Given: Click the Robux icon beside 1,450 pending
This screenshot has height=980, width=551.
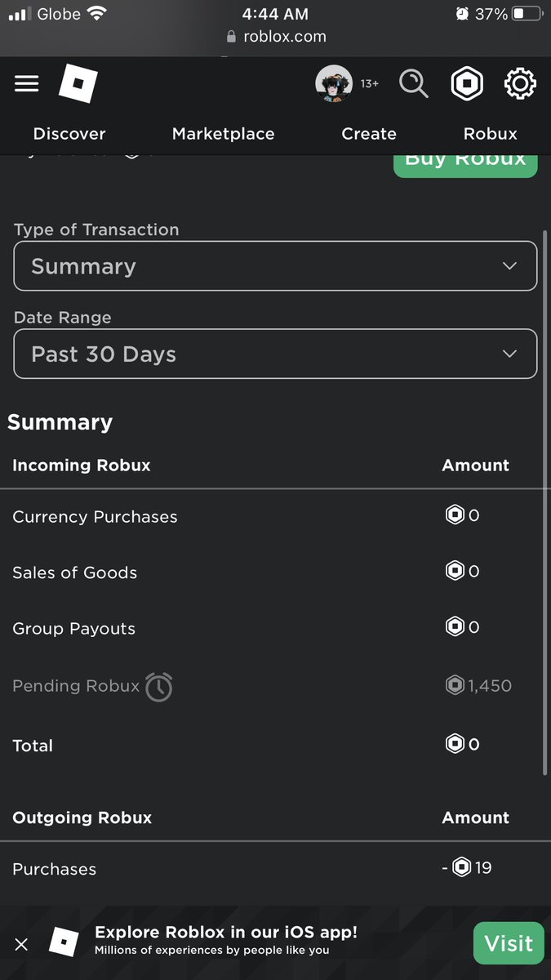Looking at the screenshot, I should click(455, 686).
